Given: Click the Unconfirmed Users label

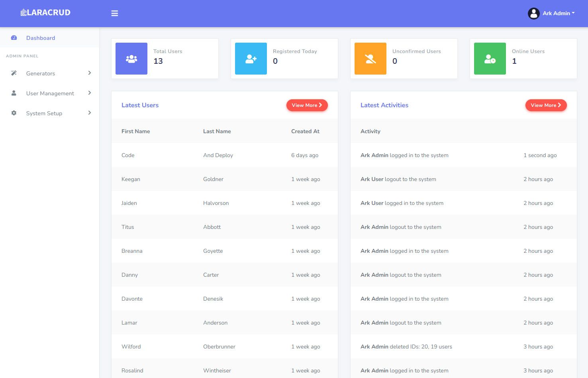Looking at the screenshot, I should (417, 51).
